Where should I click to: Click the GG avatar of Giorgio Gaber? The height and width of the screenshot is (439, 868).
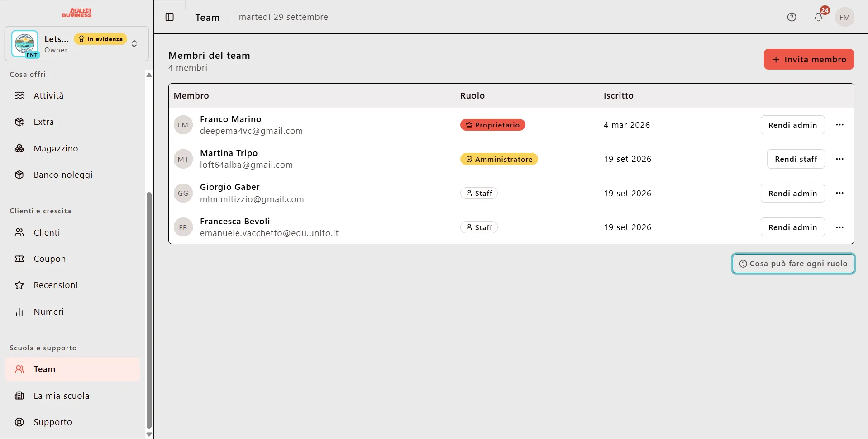pos(183,193)
